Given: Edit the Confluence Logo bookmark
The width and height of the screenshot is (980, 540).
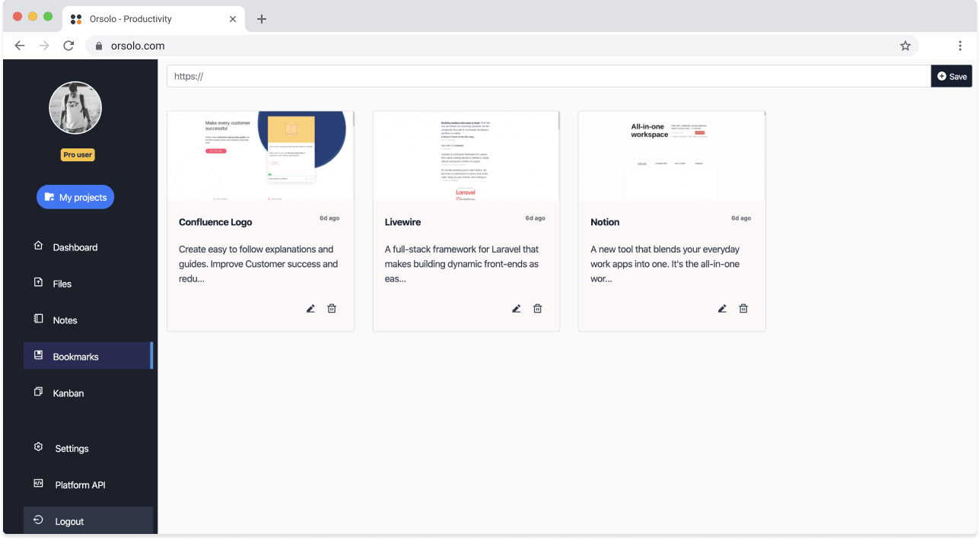Looking at the screenshot, I should [x=310, y=308].
